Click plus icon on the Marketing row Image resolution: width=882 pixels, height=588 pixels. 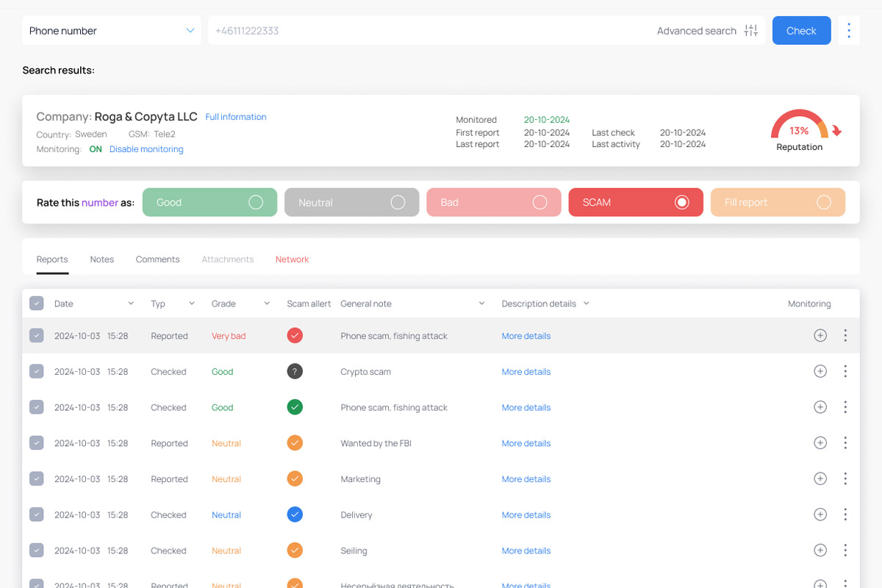point(820,479)
